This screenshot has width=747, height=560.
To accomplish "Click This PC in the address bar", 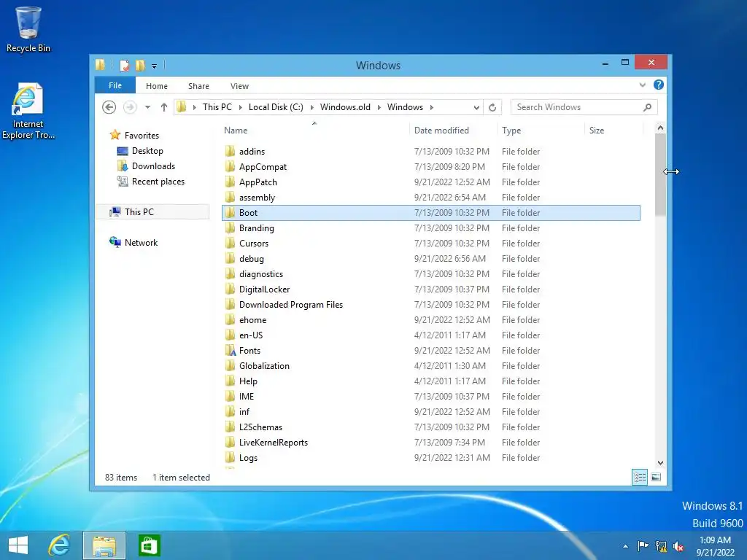I will (217, 107).
